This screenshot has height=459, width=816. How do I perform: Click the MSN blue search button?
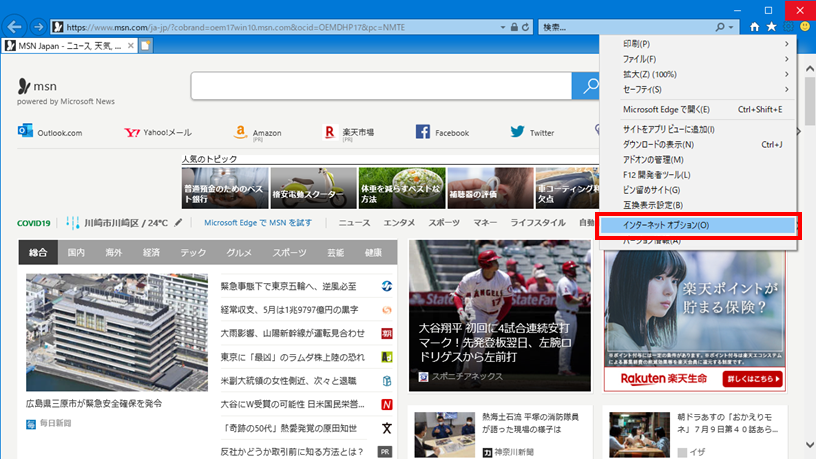point(585,86)
